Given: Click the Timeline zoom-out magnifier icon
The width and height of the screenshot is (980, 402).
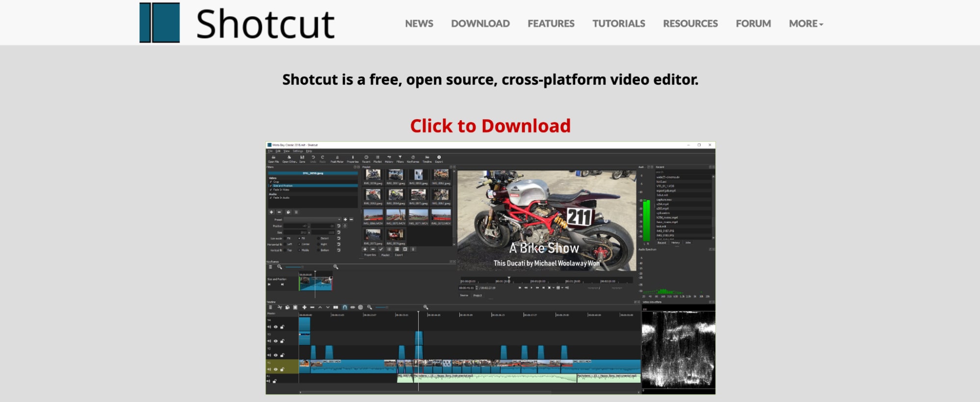Looking at the screenshot, I should (x=370, y=307).
